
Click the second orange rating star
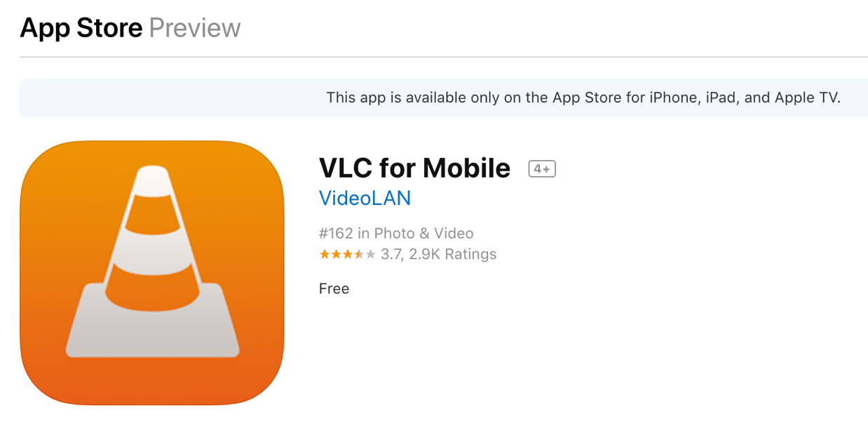click(335, 254)
